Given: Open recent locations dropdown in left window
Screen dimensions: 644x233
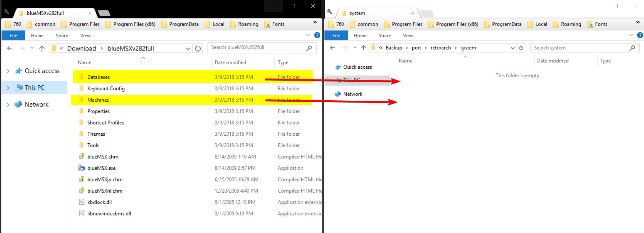Looking at the screenshot, I should coord(32,48).
